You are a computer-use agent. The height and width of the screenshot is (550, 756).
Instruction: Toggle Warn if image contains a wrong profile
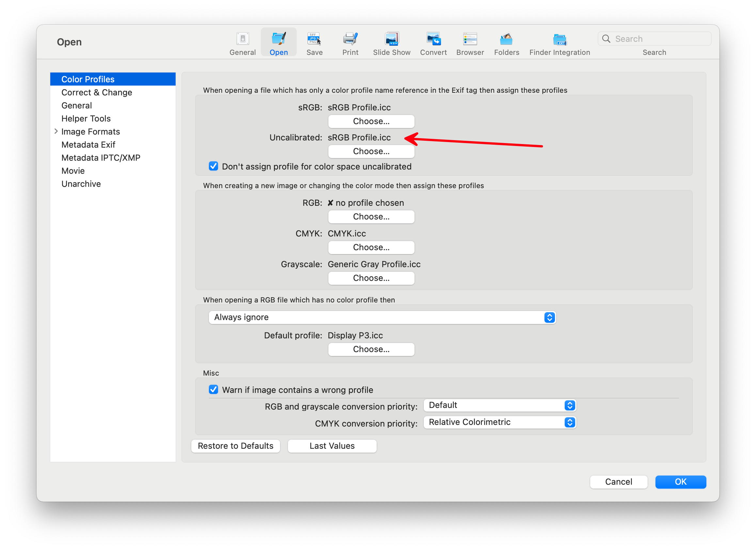point(213,390)
